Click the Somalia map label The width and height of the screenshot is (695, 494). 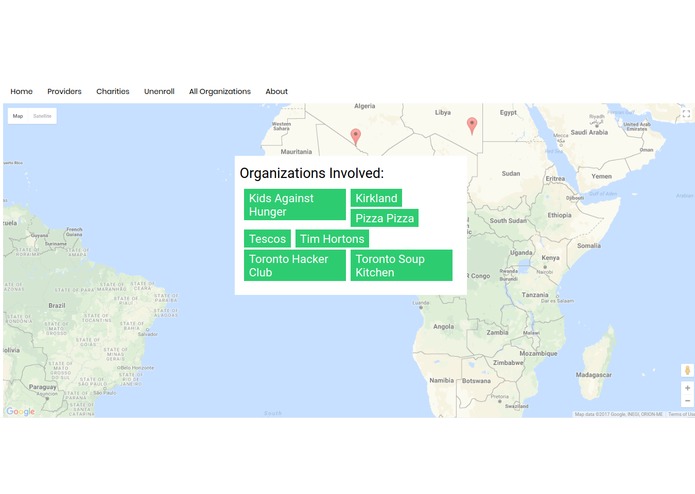[x=589, y=245]
